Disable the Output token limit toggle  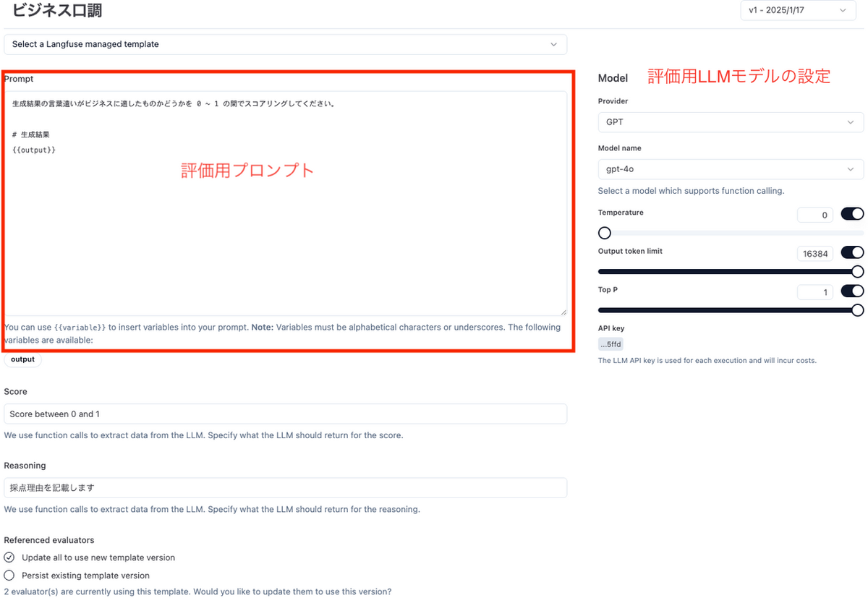(x=852, y=252)
